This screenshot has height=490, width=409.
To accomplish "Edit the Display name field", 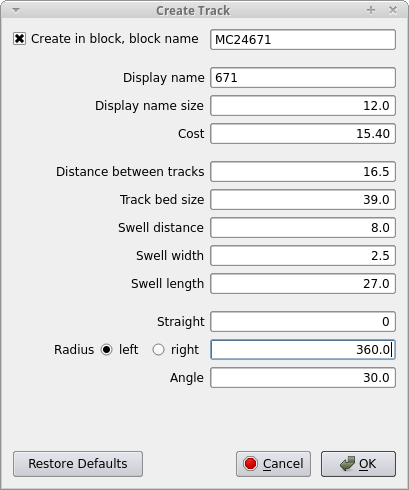I will pyautogui.click(x=303, y=78).
